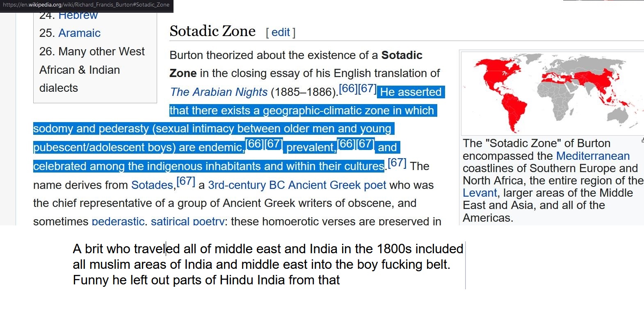Screen dimensions: 644x311
Task: Click the Levant link in the caption
Action: click(480, 193)
